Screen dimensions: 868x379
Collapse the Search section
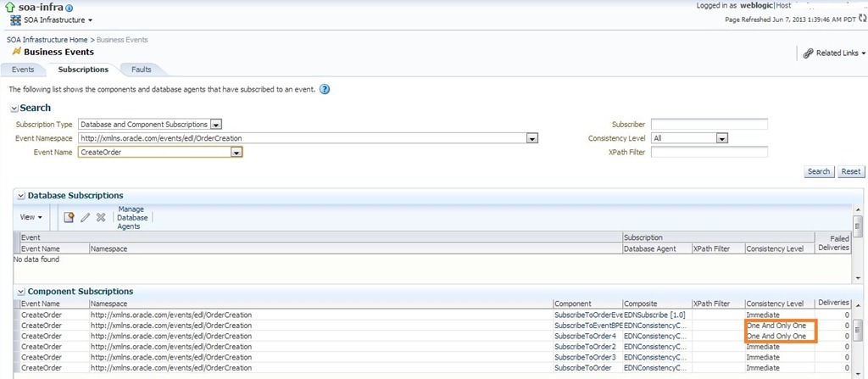(14, 109)
